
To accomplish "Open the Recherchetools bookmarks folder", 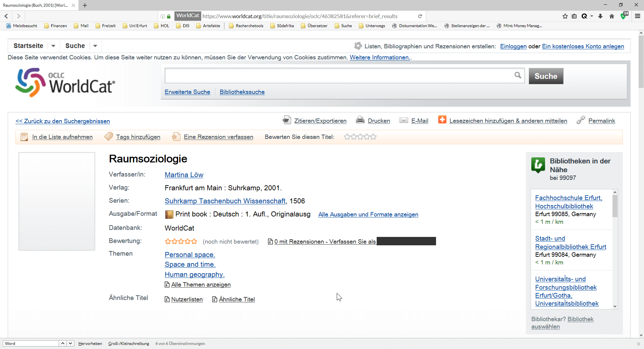I will pos(246,26).
